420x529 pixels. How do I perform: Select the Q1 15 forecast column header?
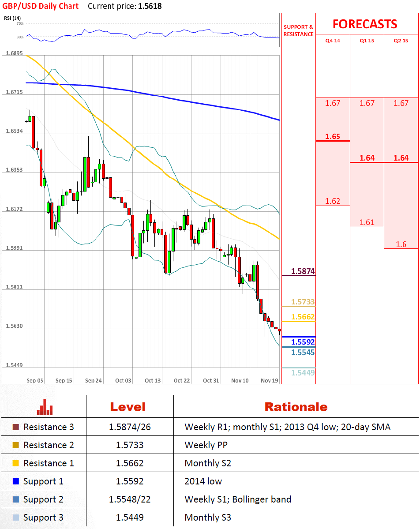tap(367, 41)
